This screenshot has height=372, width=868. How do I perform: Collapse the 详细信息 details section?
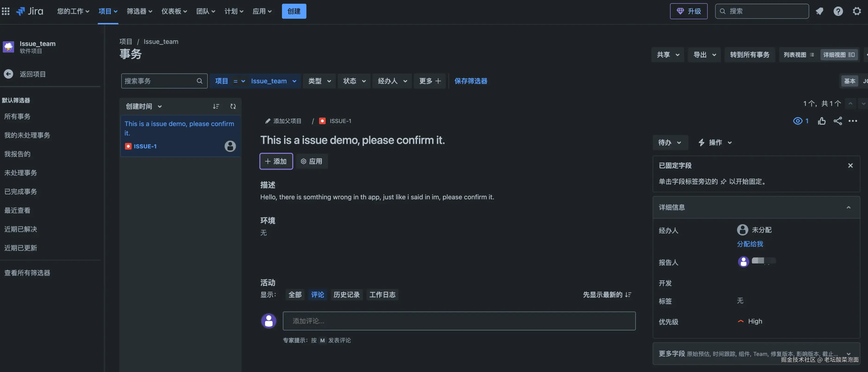click(x=848, y=207)
